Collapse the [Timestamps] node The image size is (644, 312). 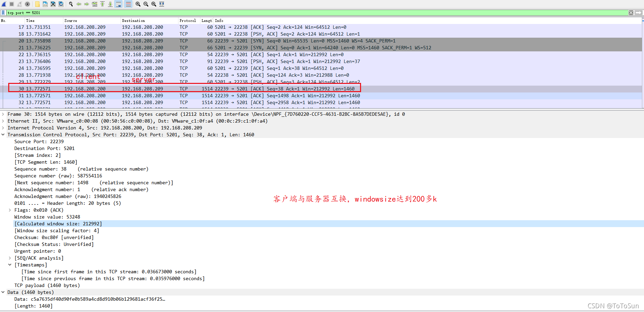tap(10, 265)
